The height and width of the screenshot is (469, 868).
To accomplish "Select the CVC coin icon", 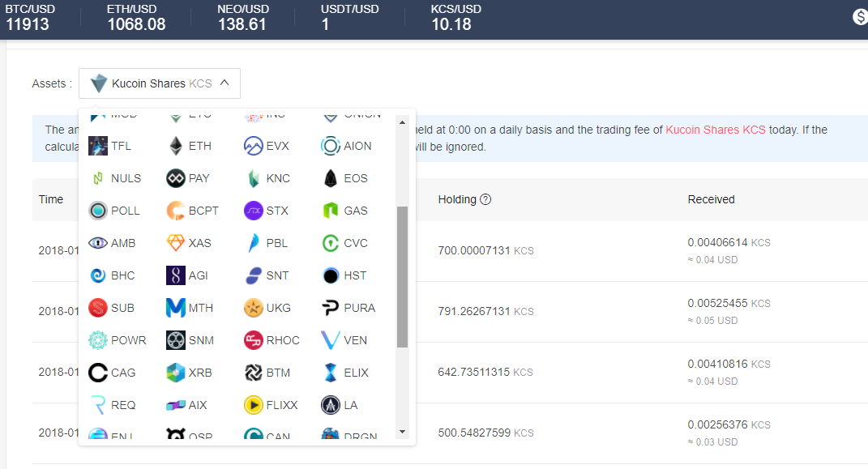I will pyautogui.click(x=331, y=243).
